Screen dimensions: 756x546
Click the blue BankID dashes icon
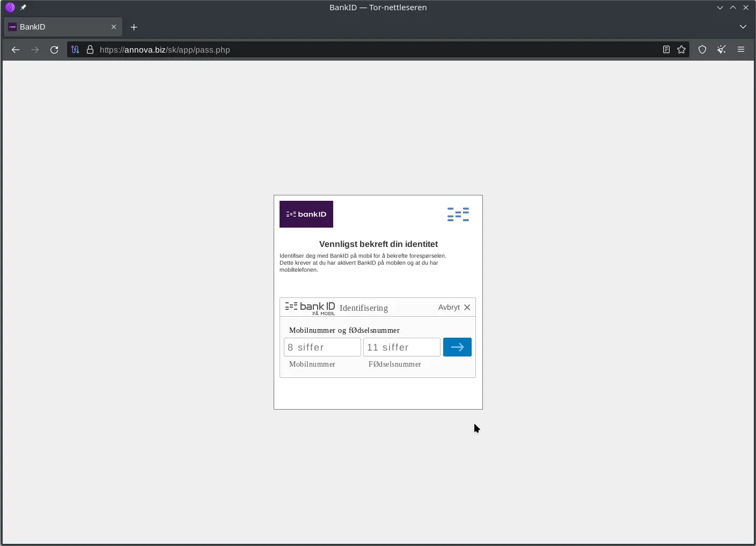pyautogui.click(x=458, y=215)
